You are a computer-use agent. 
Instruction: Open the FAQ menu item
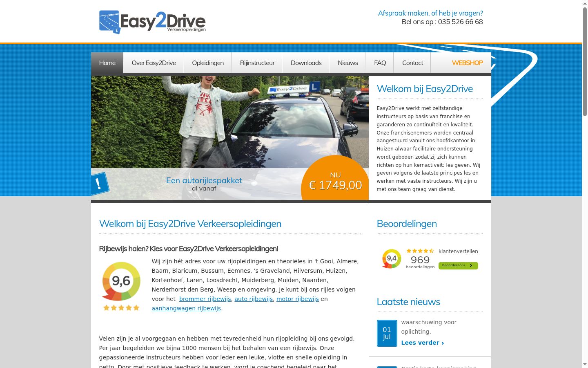(380, 63)
